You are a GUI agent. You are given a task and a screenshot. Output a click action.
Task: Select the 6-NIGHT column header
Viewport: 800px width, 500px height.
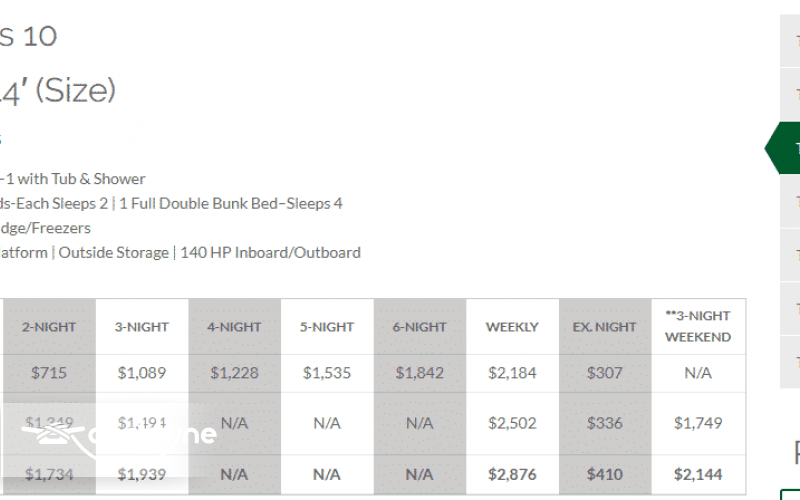420,327
